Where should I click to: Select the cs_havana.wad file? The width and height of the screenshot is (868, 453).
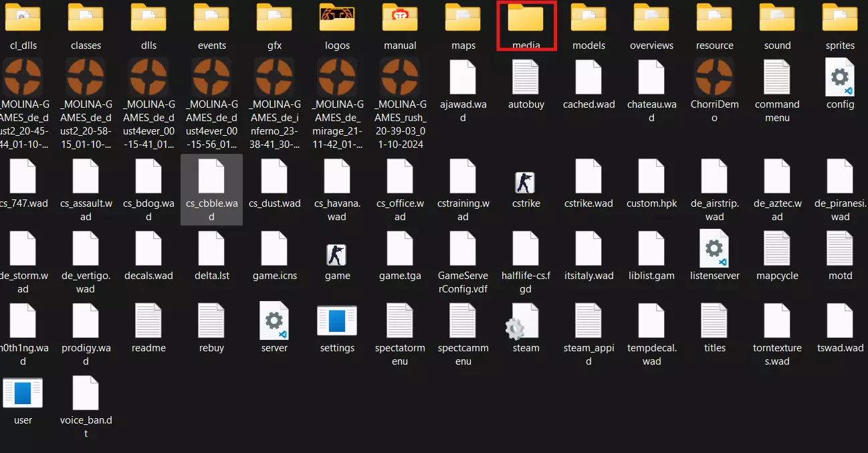pyautogui.click(x=337, y=189)
